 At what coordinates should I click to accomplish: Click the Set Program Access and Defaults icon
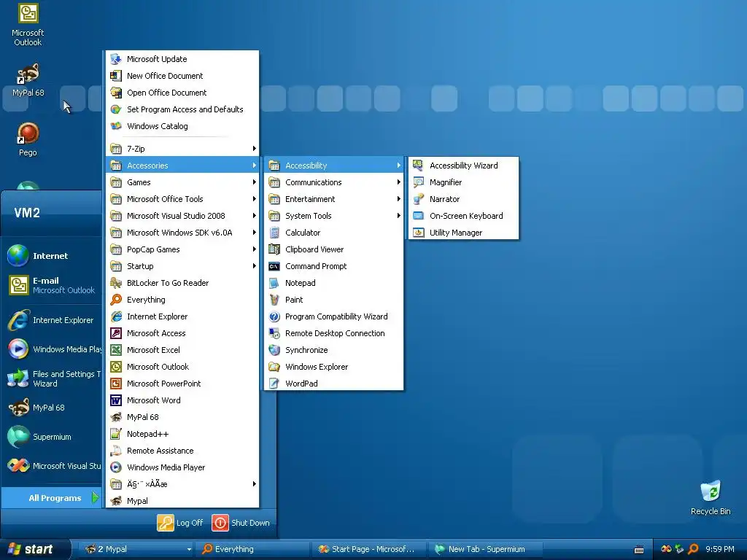click(x=116, y=109)
